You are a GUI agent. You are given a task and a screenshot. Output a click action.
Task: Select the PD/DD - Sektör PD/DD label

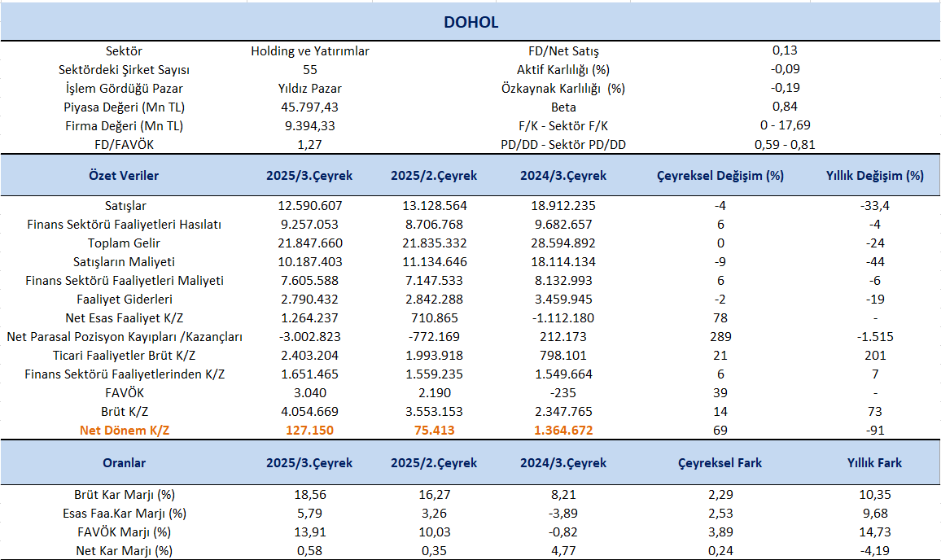pyautogui.click(x=563, y=145)
